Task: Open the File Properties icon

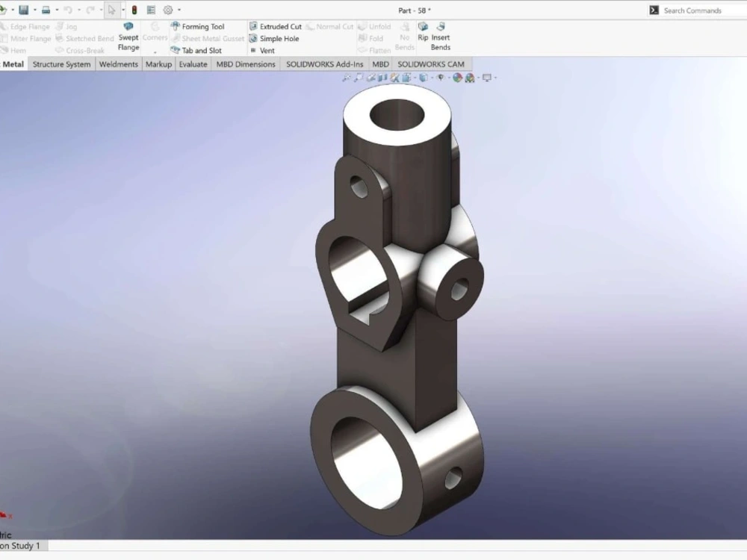Action: point(151,10)
